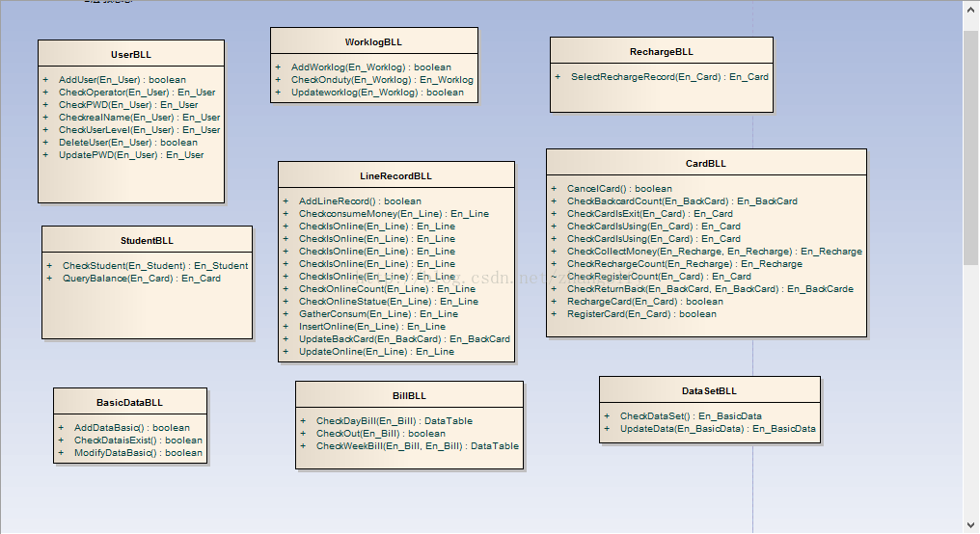Click the CheckrealName(En_User) method
Image resolution: width=980 pixels, height=534 pixels.
point(139,118)
